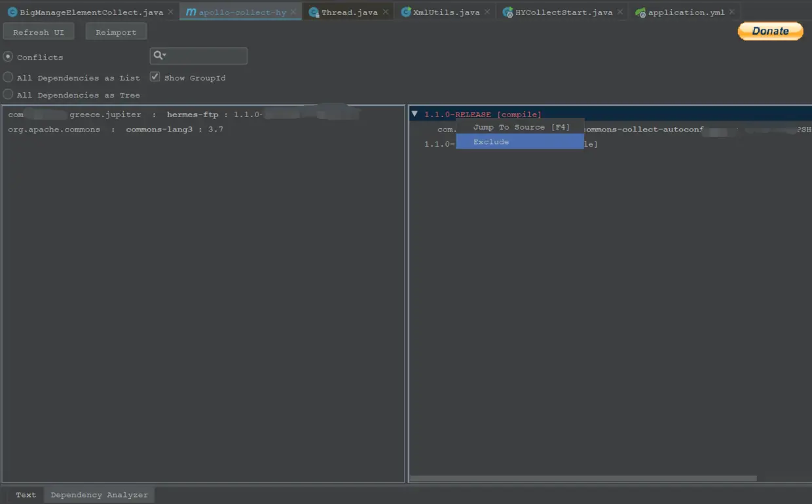Open the HYCollectStart.java tab
812x504 pixels.
[x=564, y=12]
